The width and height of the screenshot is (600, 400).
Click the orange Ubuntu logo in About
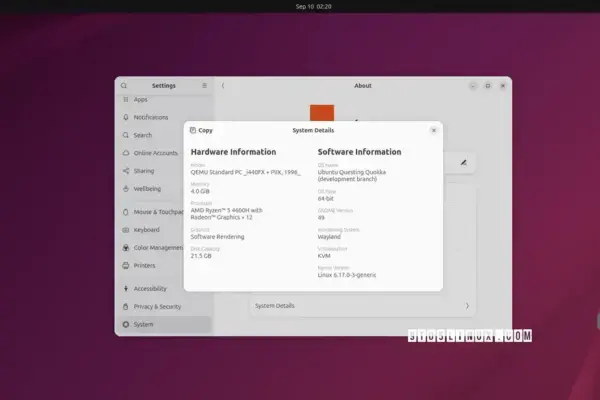click(x=322, y=113)
